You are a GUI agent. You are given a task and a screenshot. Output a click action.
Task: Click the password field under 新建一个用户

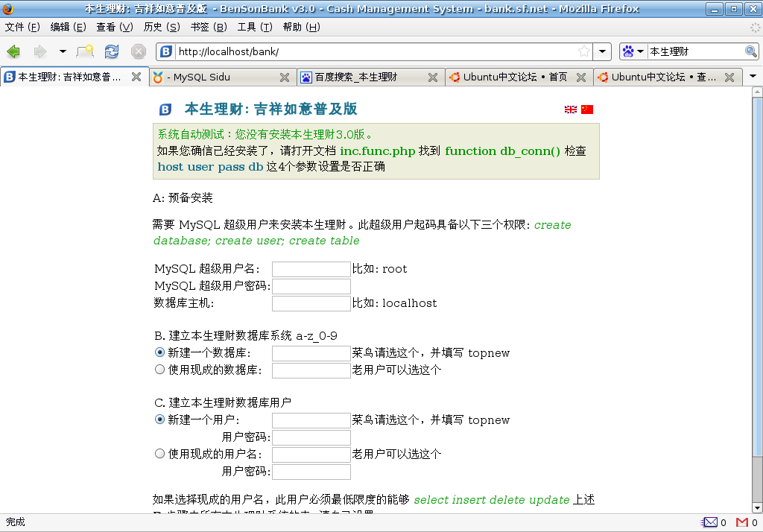click(311, 437)
